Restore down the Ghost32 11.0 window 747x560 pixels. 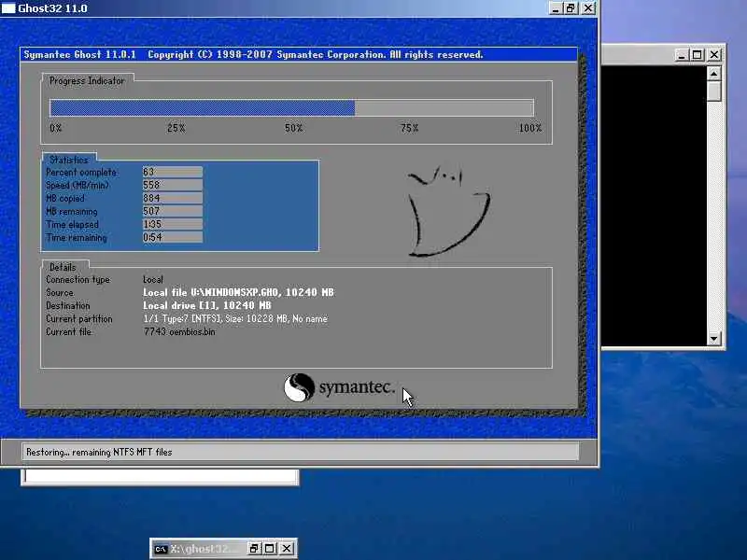[x=571, y=8]
